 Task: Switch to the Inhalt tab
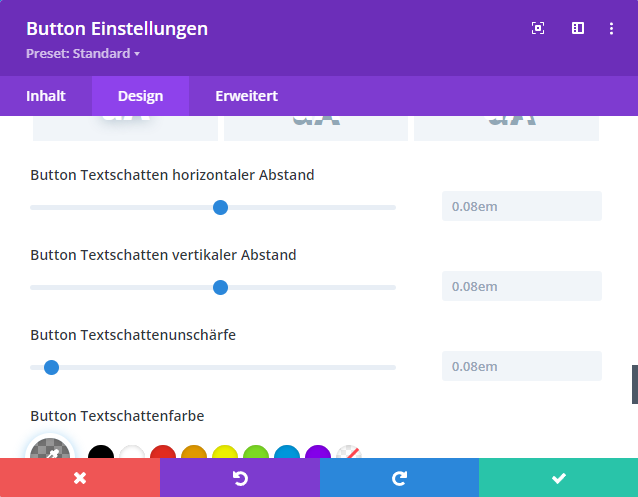point(46,96)
